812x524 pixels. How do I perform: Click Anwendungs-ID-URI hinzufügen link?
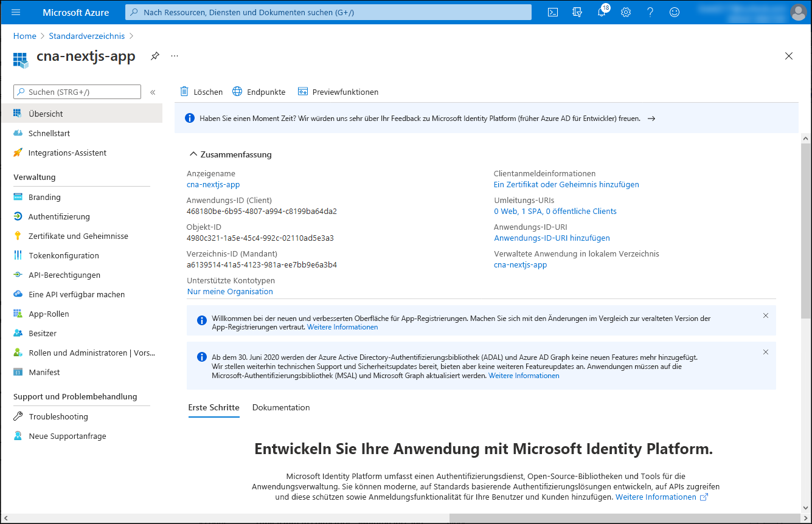click(x=552, y=238)
